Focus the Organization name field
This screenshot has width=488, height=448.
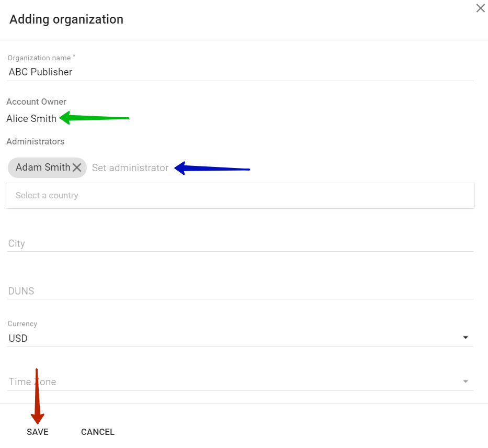tap(240, 72)
